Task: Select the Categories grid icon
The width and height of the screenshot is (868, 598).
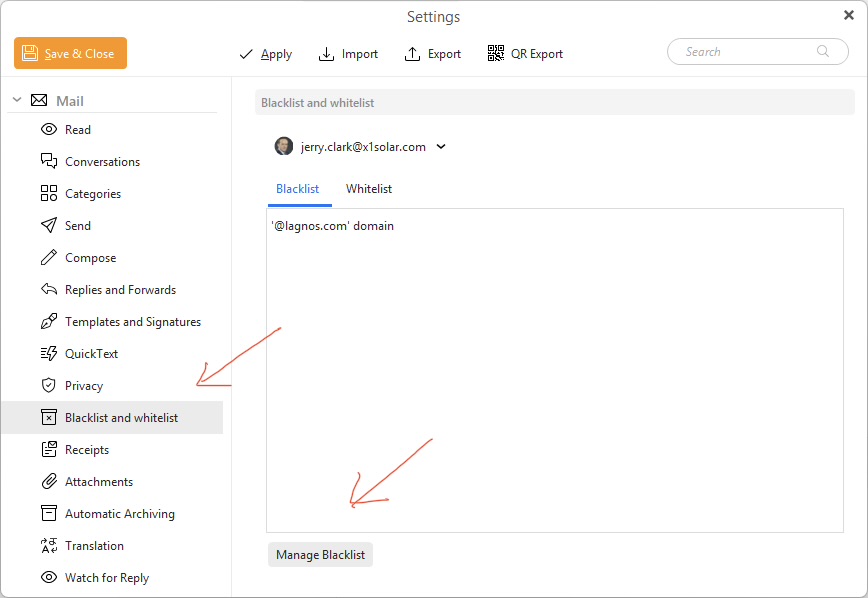Action: pyautogui.click(x=48, y=194)
